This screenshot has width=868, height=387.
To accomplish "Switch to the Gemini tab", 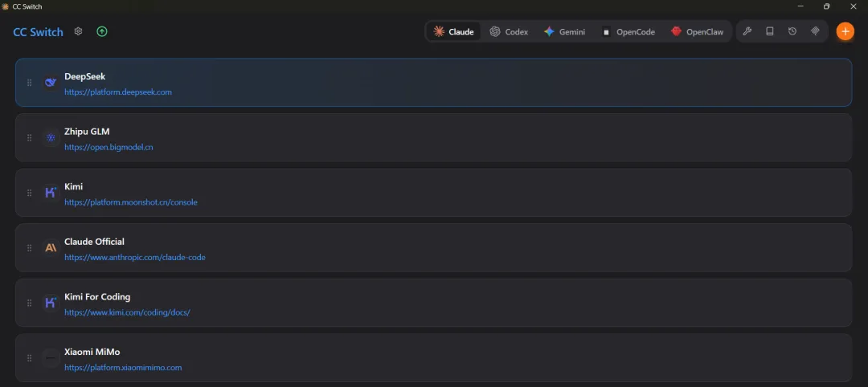I will pyautogui.click(x=564, y=31).
